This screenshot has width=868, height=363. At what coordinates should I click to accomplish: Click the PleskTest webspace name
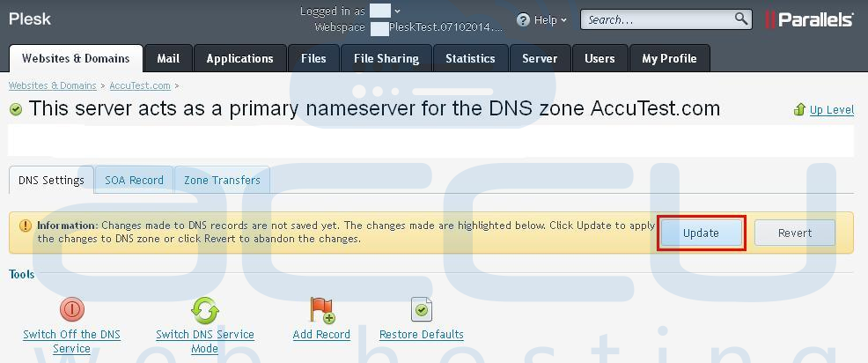(446, 27)
